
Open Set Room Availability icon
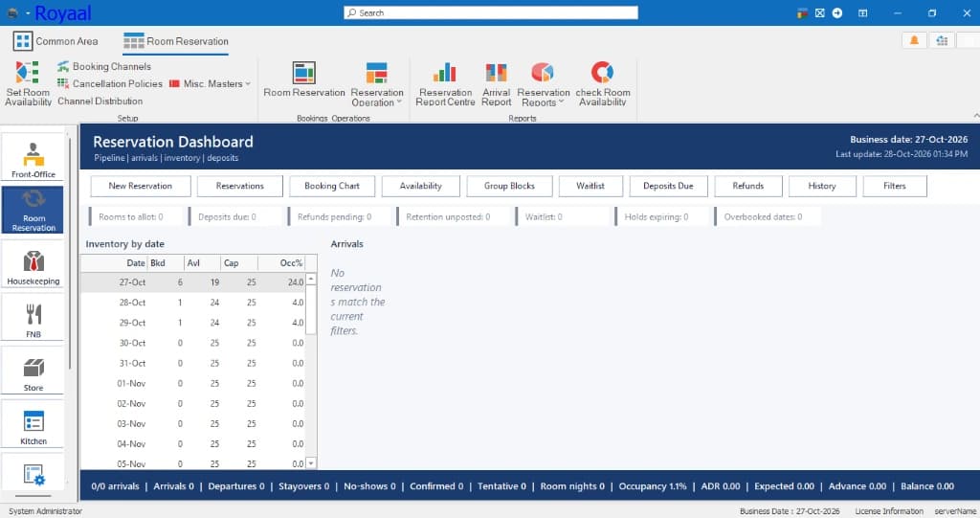28,84
